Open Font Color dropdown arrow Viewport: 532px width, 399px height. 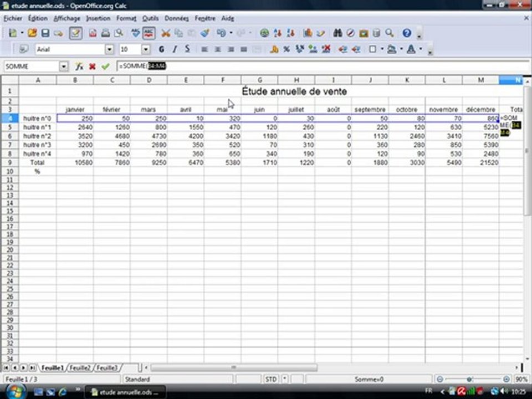(x=421, y=49)
